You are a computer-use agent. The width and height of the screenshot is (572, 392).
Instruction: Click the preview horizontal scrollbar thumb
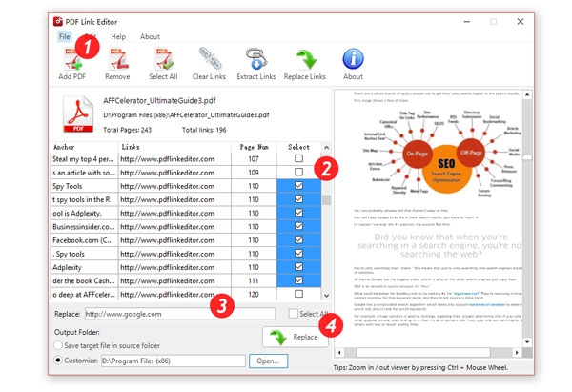point(423,352)
